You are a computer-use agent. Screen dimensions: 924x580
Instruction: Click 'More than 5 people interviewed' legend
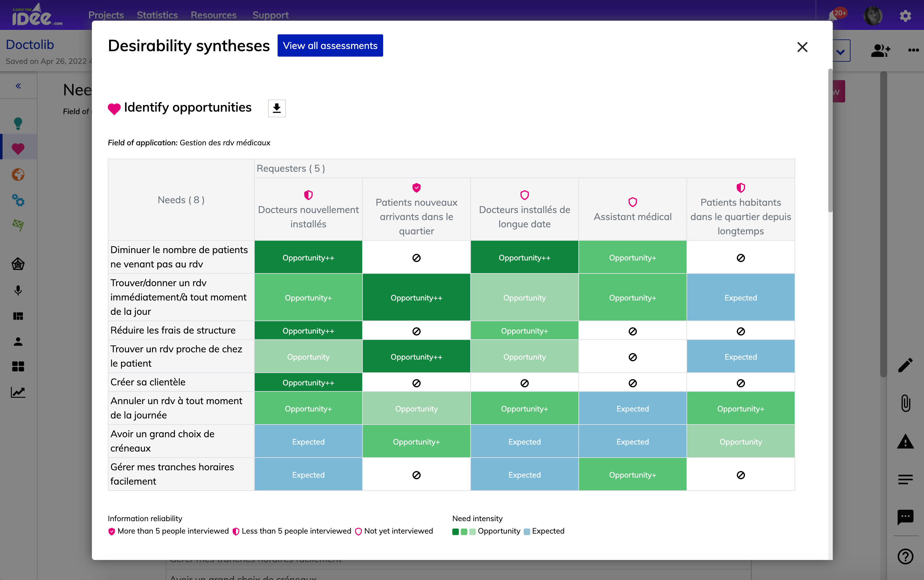tap(169, 531)
